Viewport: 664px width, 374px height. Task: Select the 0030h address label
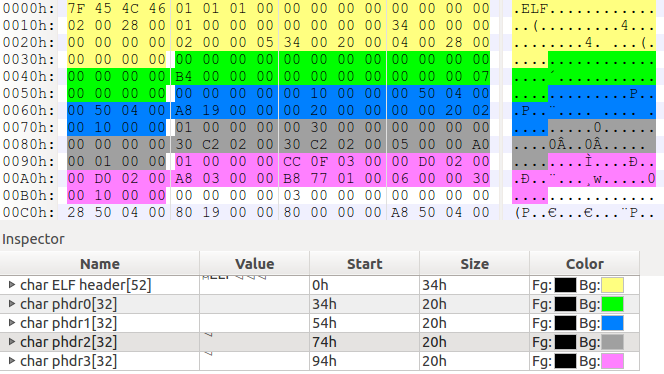pyautogui.click(x=28, y=59)
